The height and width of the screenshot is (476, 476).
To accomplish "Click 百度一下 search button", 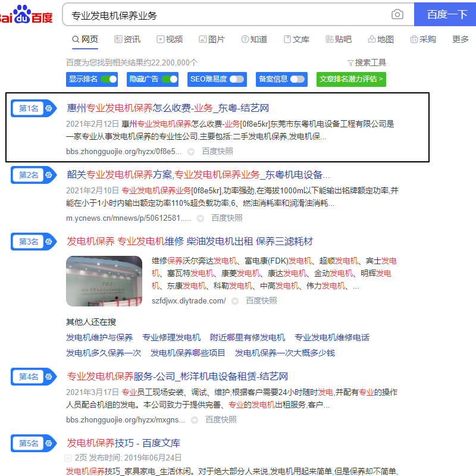I will tap(445, 14).
